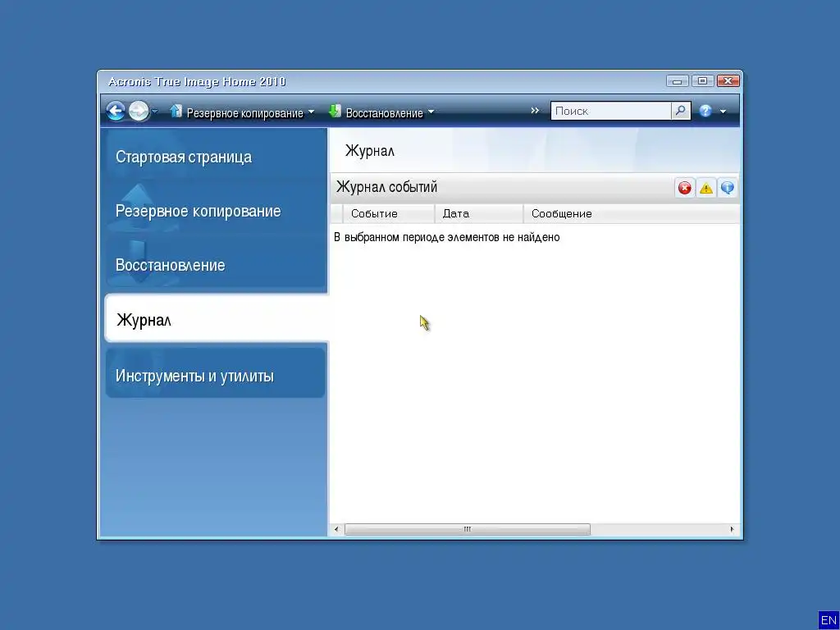Screen dimensions: 840x630
Task: Expand arrow next to Резервное копирование
Action: (311, 112)
